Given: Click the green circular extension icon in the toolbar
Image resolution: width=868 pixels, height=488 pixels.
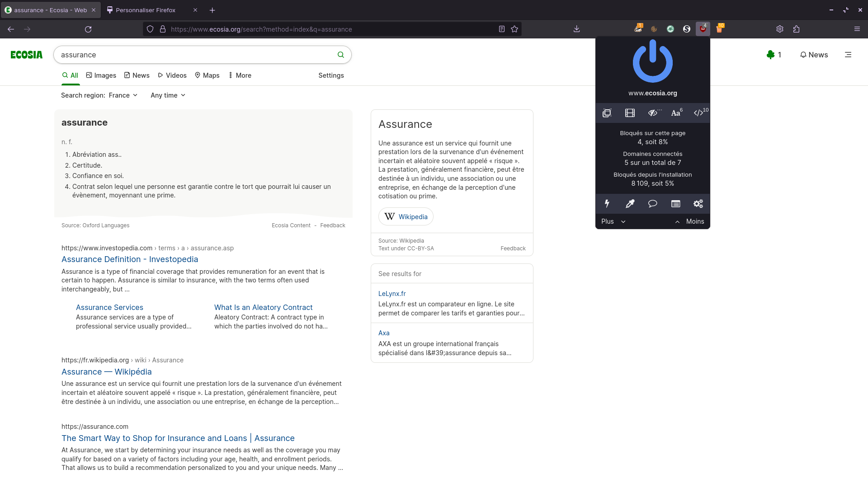Looking at the screenshot, I should pos(670,28).
